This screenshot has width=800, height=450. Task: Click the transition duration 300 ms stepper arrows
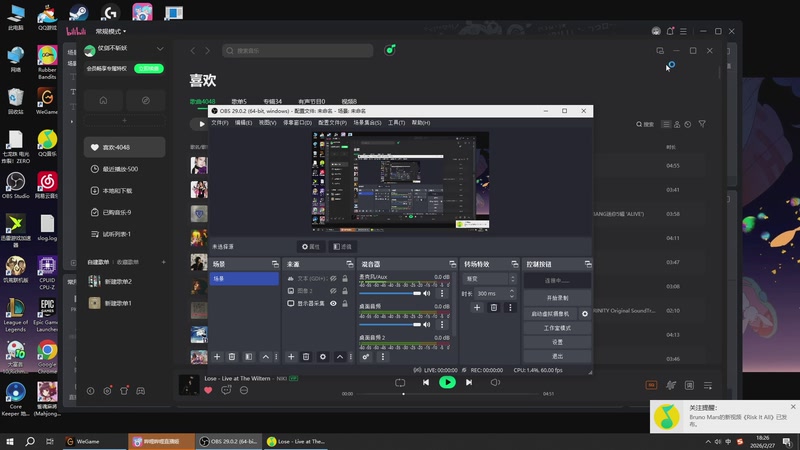512,293
